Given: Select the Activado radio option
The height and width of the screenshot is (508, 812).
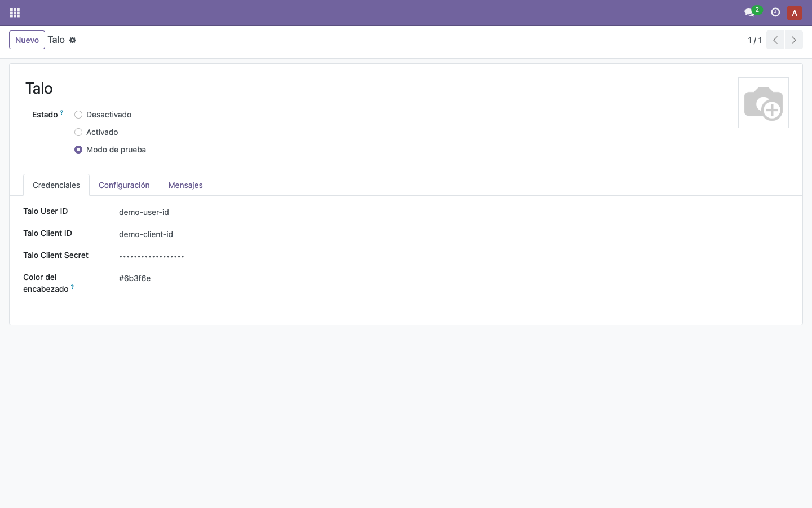Looking at the screenshot, I should [78, 132].
